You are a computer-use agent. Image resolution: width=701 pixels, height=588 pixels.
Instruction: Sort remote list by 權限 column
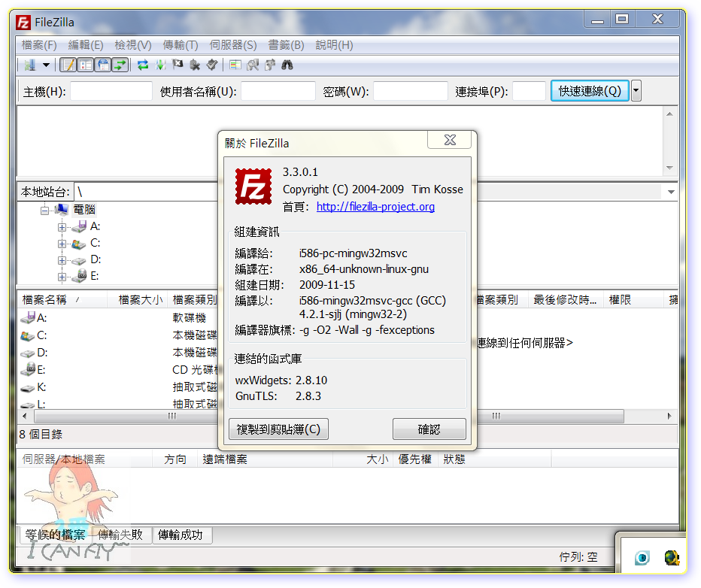633,300
